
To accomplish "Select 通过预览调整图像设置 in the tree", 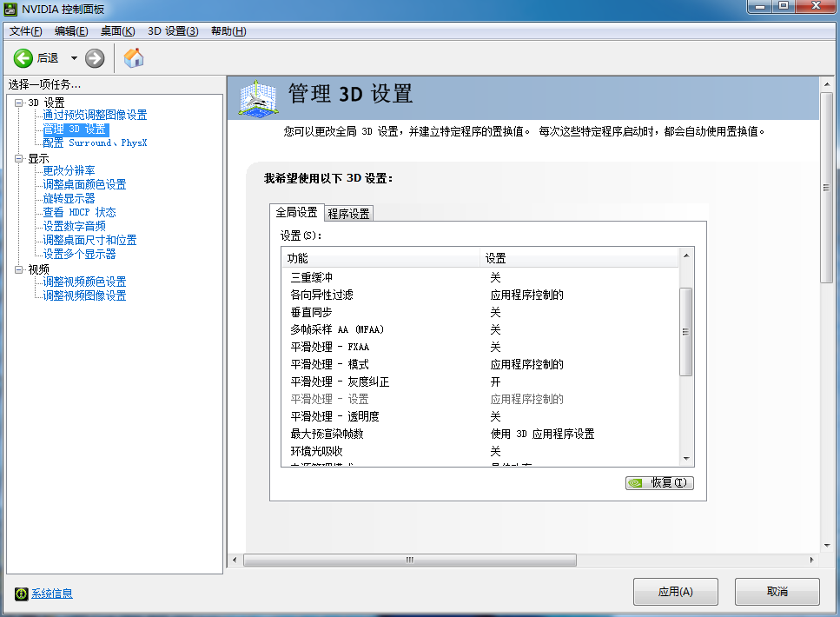I will point(95,115).
